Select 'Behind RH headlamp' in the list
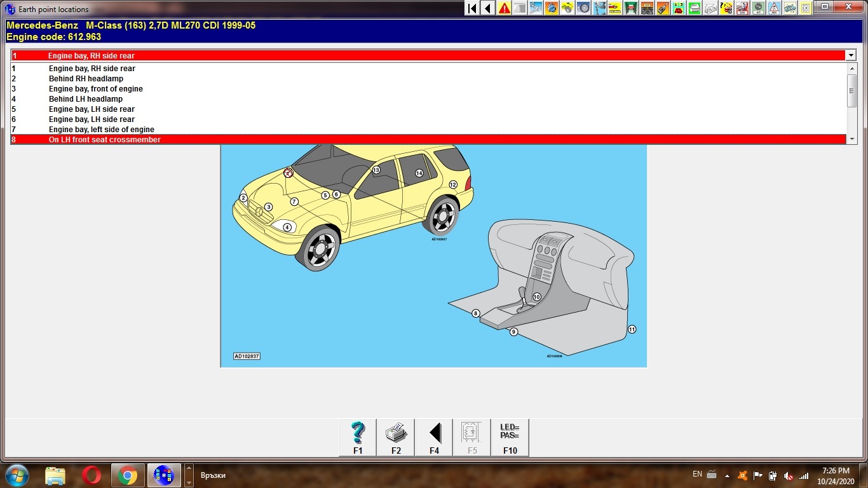Image resolution: width=868 pixels, height=488 pixels. tap(429, 78)
